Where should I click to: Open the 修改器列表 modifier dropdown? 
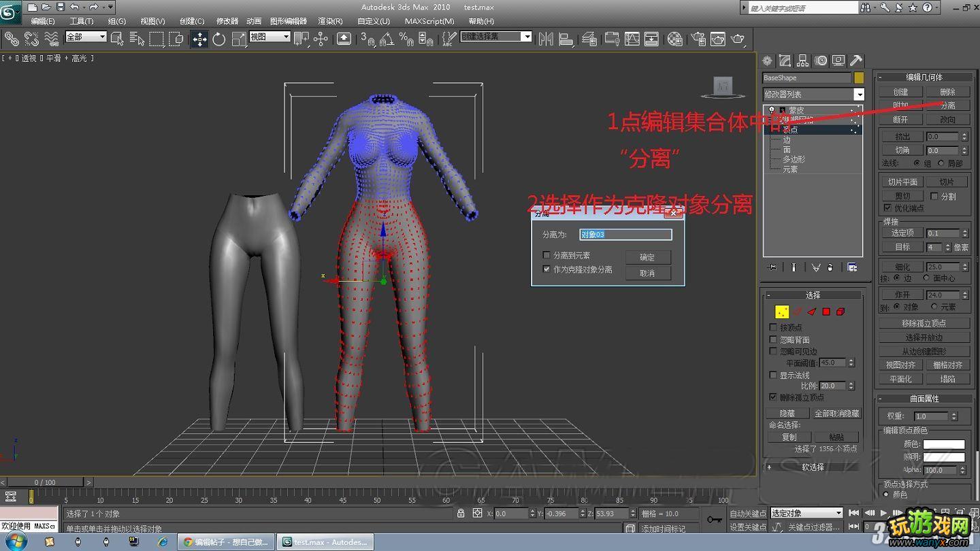[813, 95]
